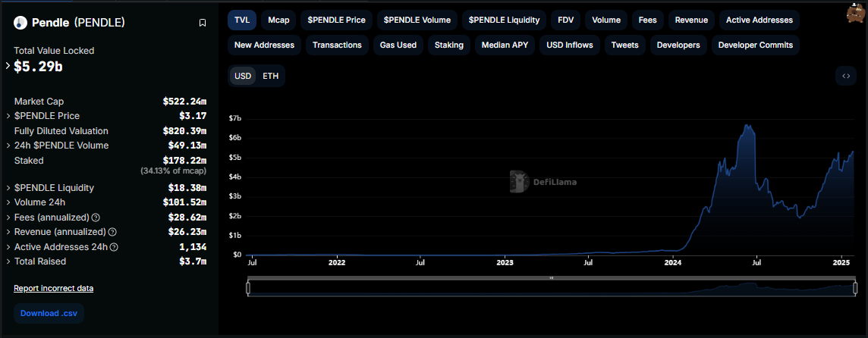Expand the 24h $PENDLE Volume row
This screenshot has width=868, height=338.
pos(8,146)
